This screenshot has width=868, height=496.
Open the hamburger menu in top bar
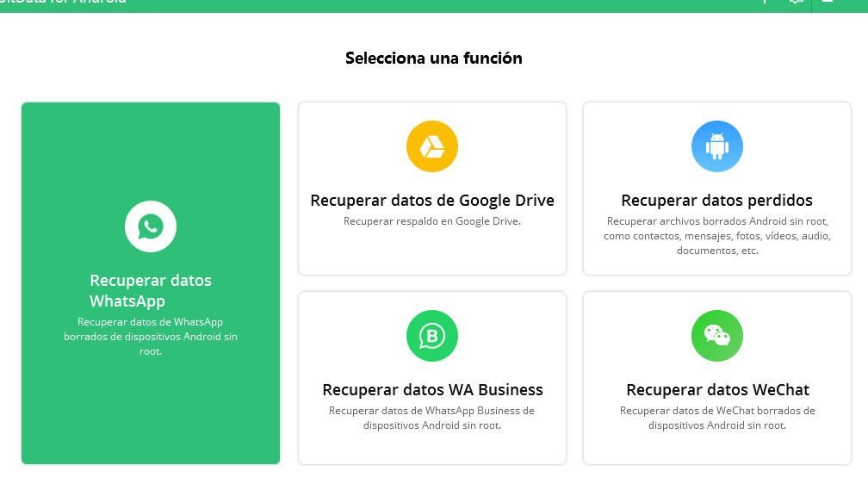coord(828,3)
